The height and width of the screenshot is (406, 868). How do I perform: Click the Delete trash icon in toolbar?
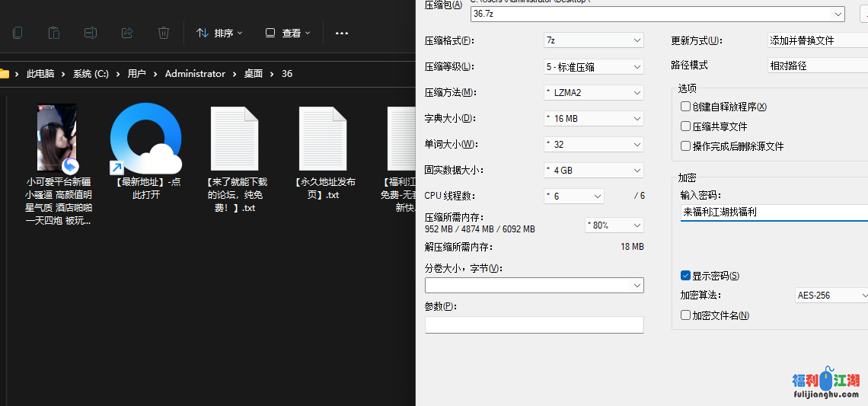pyautogui.click(x=164, y=33)
